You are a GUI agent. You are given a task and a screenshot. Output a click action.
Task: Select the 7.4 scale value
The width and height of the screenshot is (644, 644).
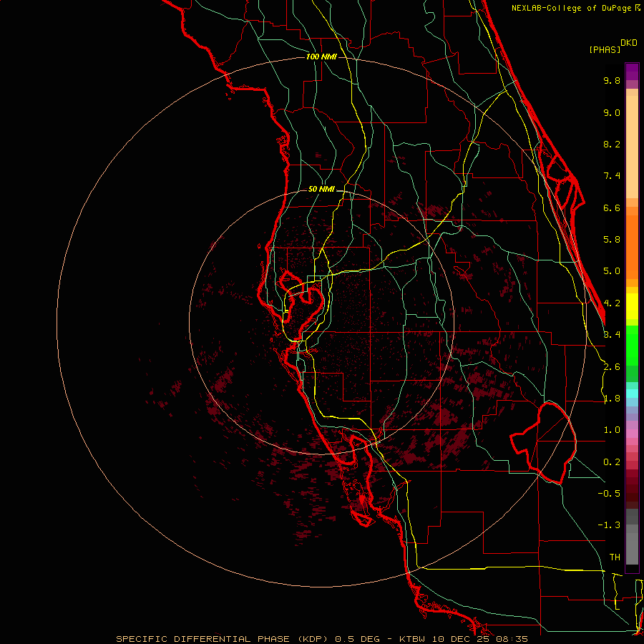pyautogui.click(x=612, y=176)
